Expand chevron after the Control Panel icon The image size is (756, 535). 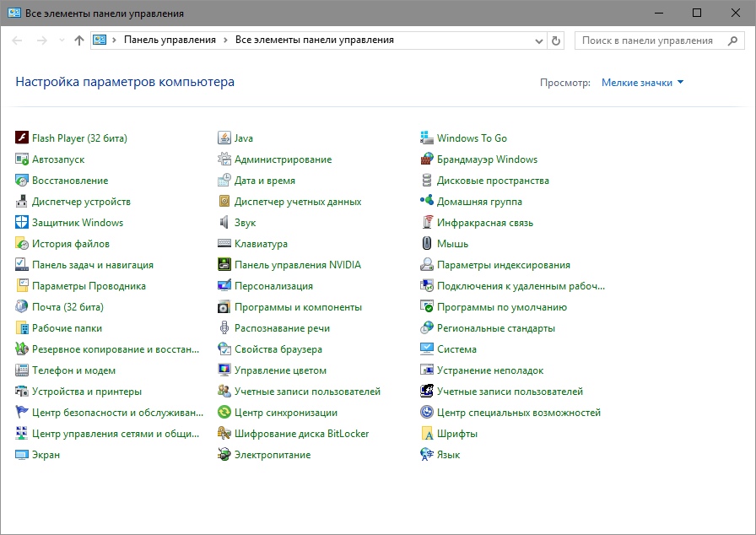tap(114, 40)
